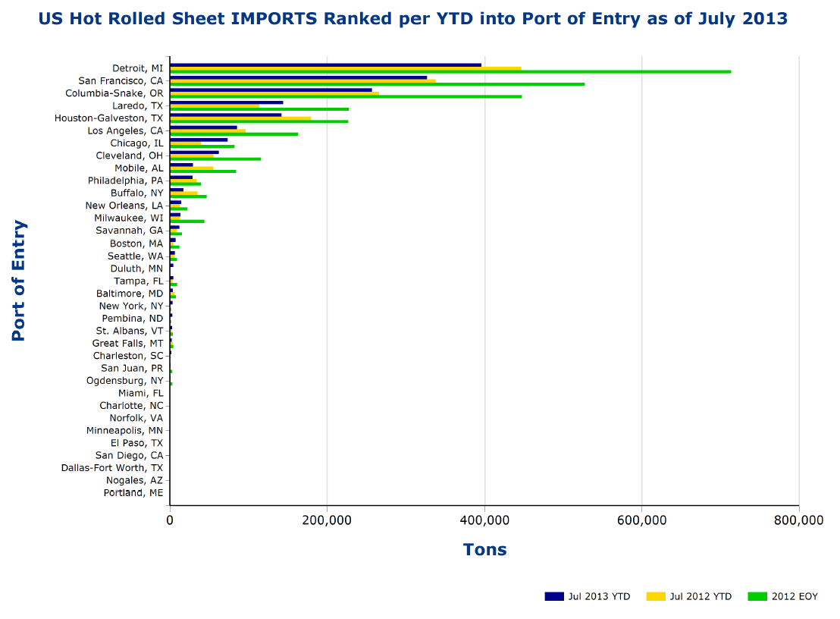Toggle the Jul 2013 YTD legend label
Image resolution: width=840 pixels, height=619 pixels.
click(x=599, y=596)
